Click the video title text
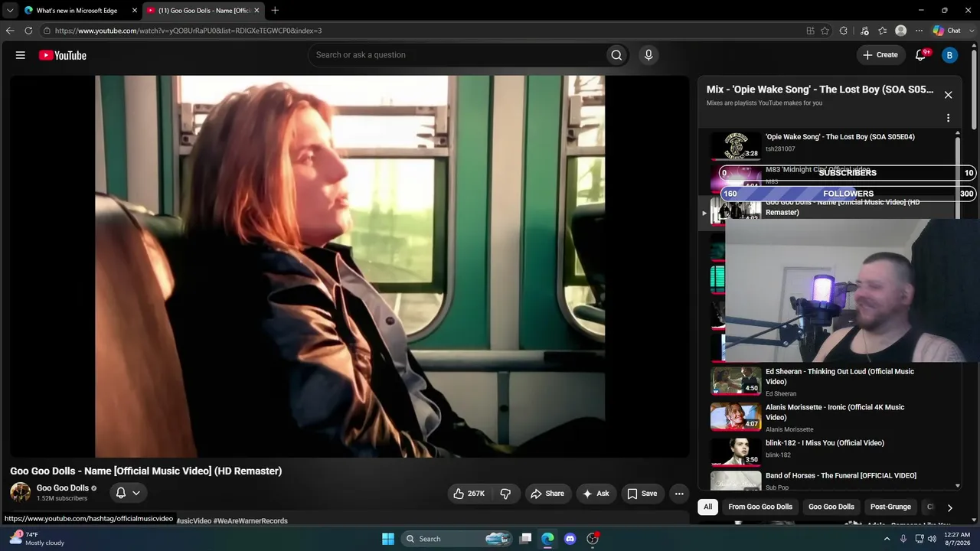Image resolution: width=980 pixels, height=551 pixels. click(x=146, y=471)
